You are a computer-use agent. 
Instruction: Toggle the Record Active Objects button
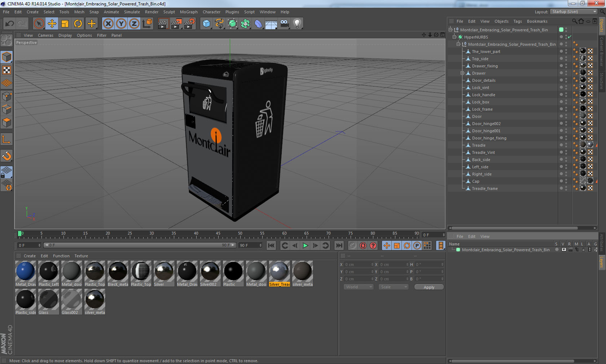pos(353,245)
